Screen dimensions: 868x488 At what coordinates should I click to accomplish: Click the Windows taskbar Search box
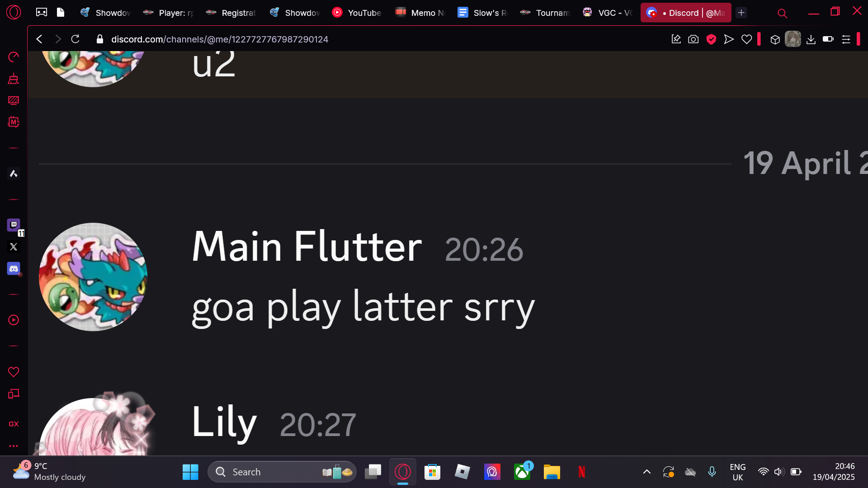(282, 472)
